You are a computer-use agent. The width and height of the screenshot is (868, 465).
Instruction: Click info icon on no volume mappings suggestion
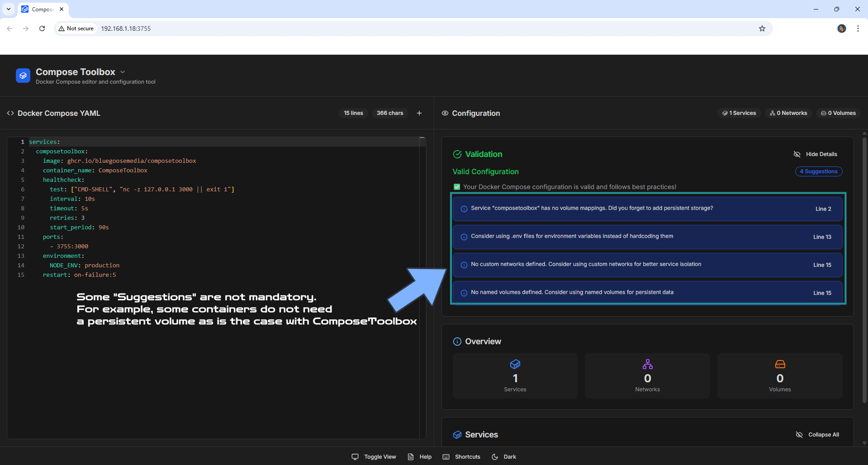[464, 209]
